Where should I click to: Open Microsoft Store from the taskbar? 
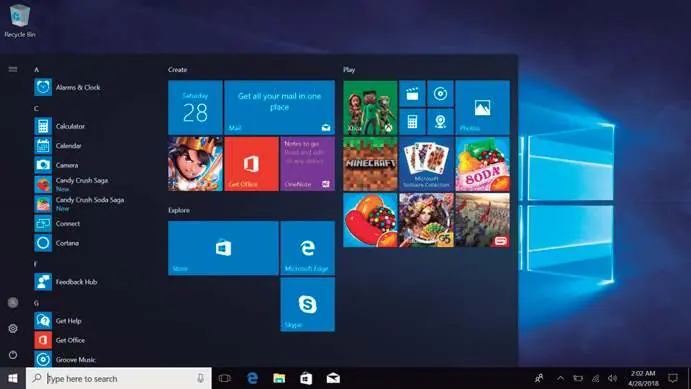point(306,378)
